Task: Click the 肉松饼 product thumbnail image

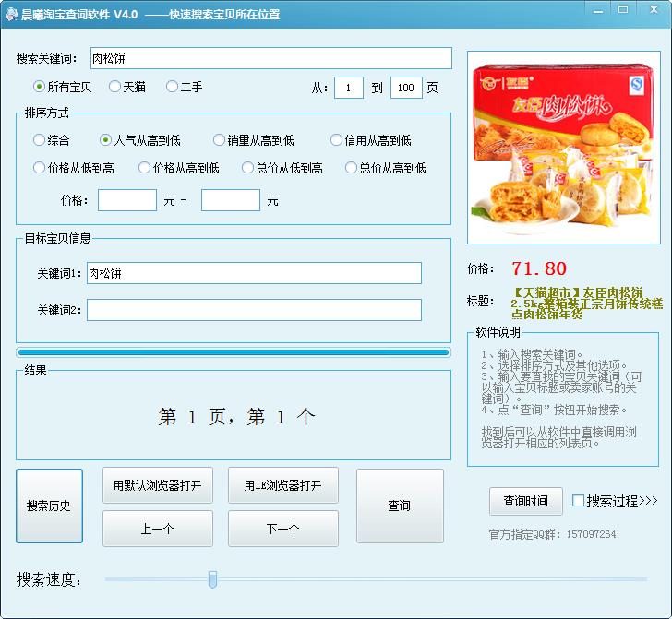Action: tap(564, 148)
